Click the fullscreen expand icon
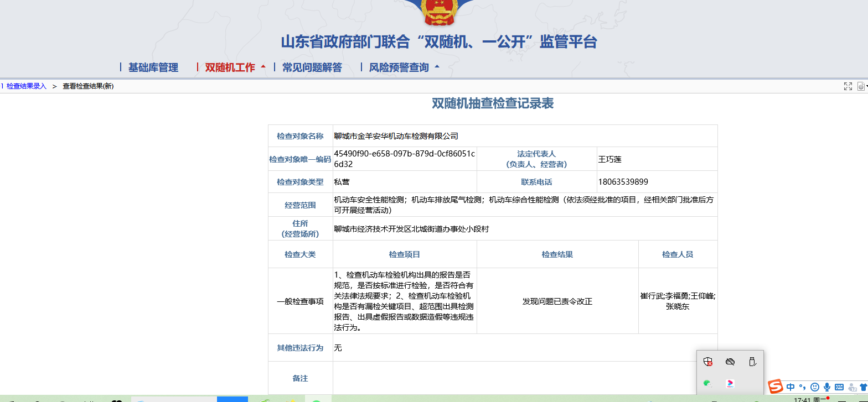Screen dimensions: 868x402 (848, 86)
